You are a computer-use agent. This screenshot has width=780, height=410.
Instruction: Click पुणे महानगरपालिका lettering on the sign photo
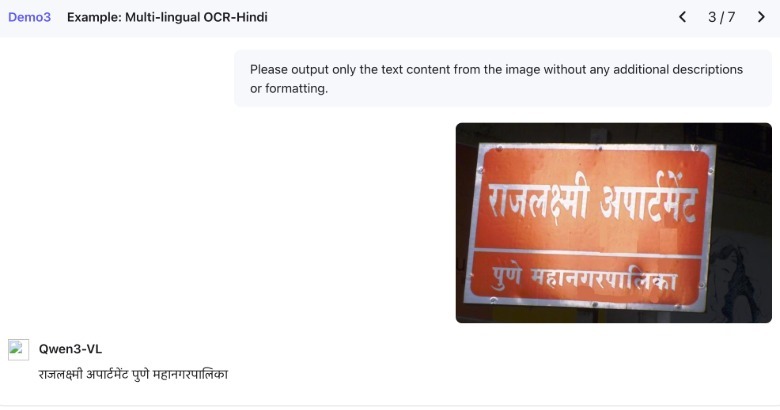click(x=585, y=279)
